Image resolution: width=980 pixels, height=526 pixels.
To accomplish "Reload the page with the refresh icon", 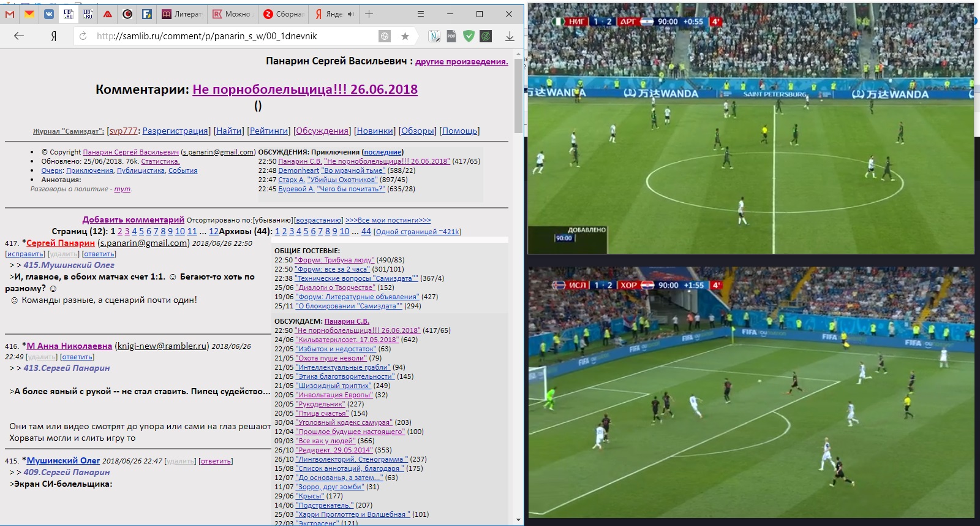I will click(x=83, y=36).
